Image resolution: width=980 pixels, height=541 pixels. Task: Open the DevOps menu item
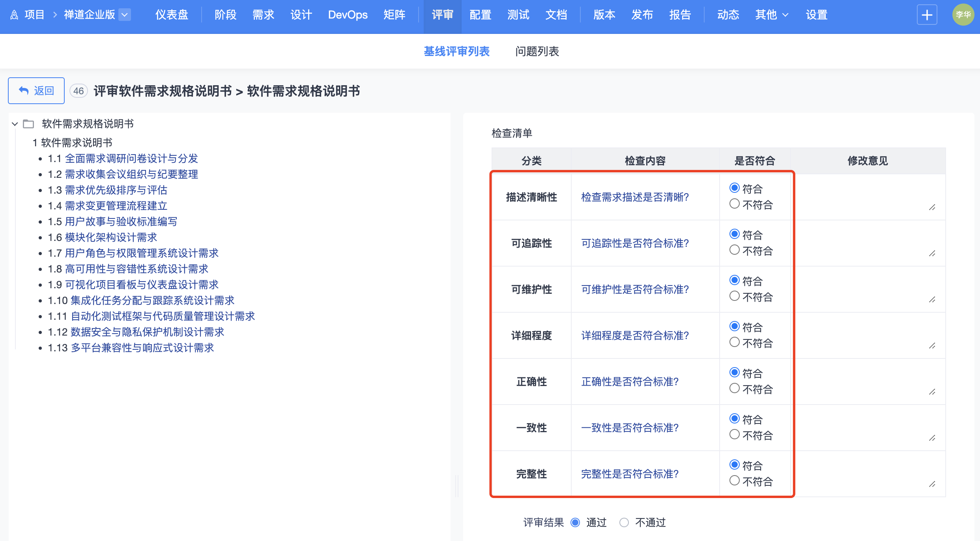(x=348, y=15)
